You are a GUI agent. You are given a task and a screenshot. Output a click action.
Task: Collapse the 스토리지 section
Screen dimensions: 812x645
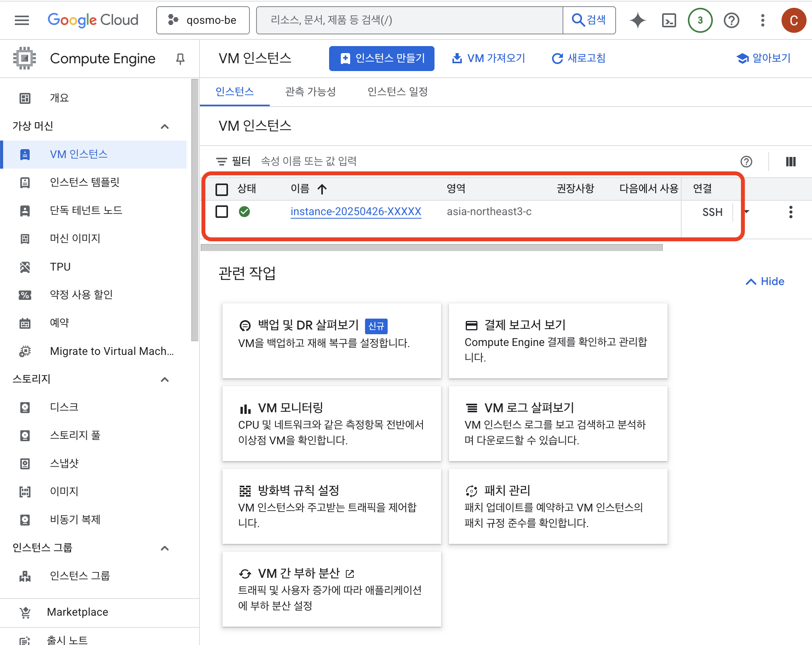[x=165, y=379]
